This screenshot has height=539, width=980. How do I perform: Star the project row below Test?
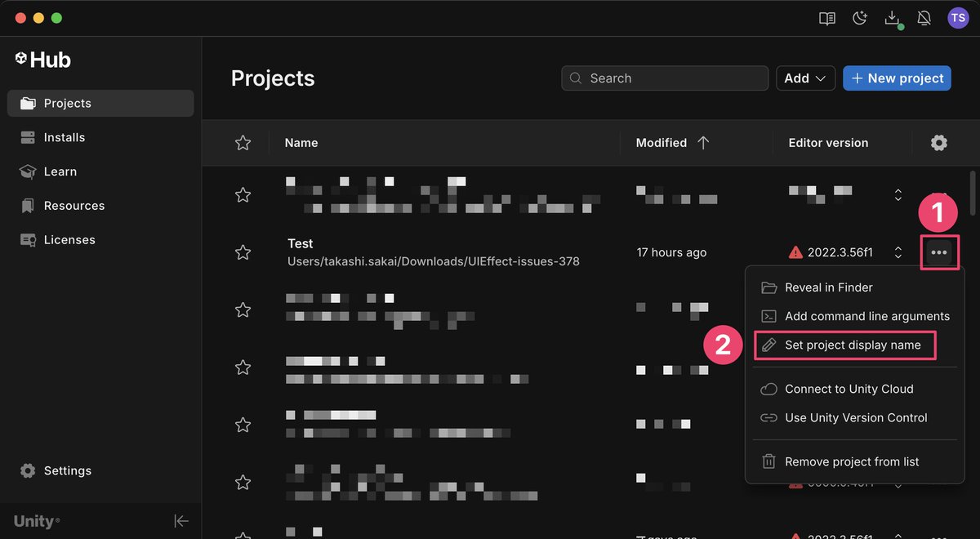tap(243, 310)
